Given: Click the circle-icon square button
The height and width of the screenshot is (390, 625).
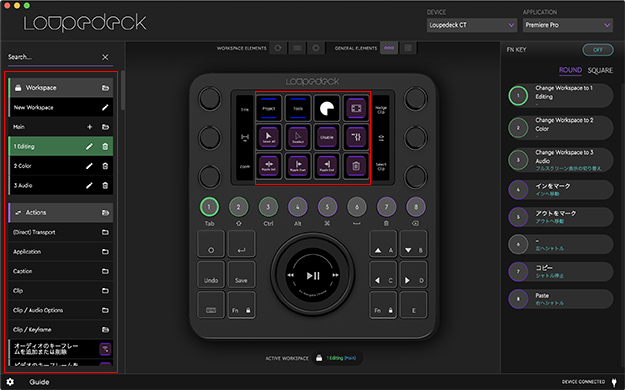Looking at the screenshot, I should pyautogui.click(x=211, y=244).
